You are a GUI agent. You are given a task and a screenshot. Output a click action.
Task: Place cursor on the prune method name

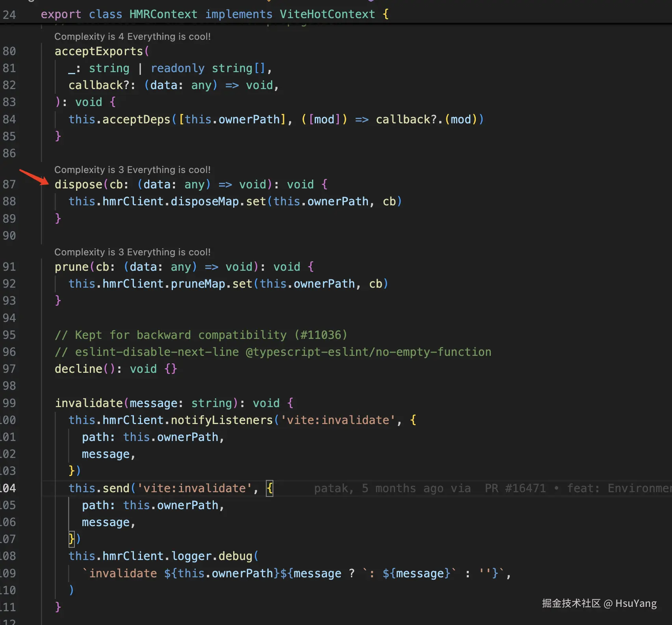72,267
